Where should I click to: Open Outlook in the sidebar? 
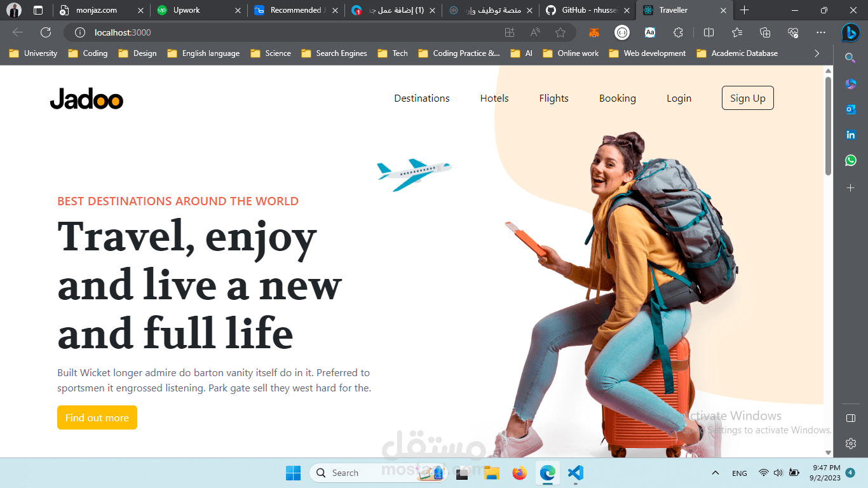[x=851, y=109]
